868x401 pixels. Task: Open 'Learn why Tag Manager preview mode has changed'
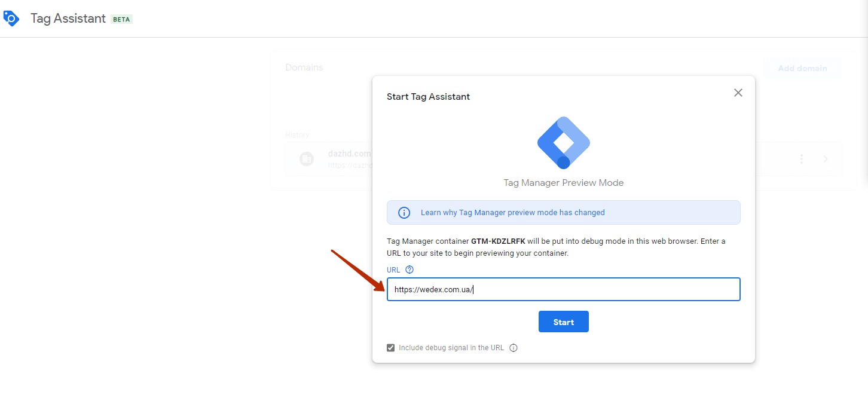(512, 213)
